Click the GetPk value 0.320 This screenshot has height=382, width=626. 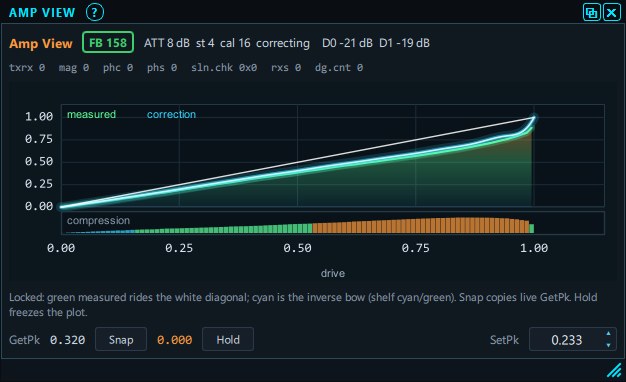[67, 340]
